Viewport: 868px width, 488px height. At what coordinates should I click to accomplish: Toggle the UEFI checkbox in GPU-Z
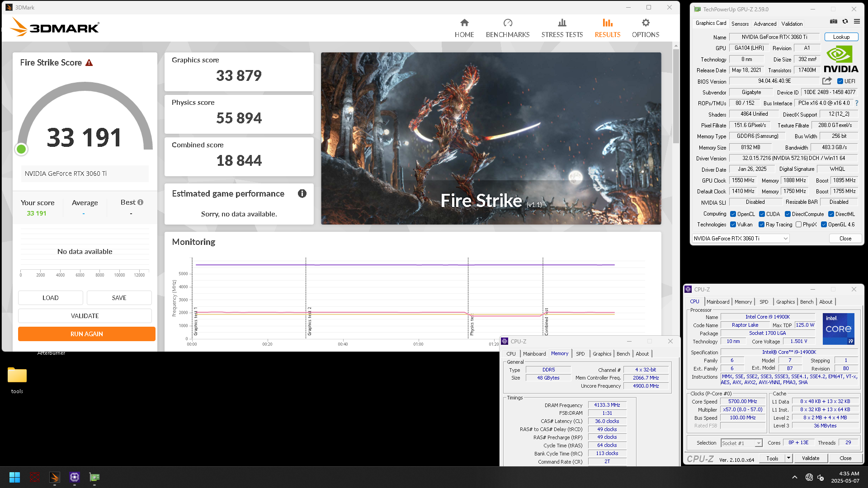(840, 81)
